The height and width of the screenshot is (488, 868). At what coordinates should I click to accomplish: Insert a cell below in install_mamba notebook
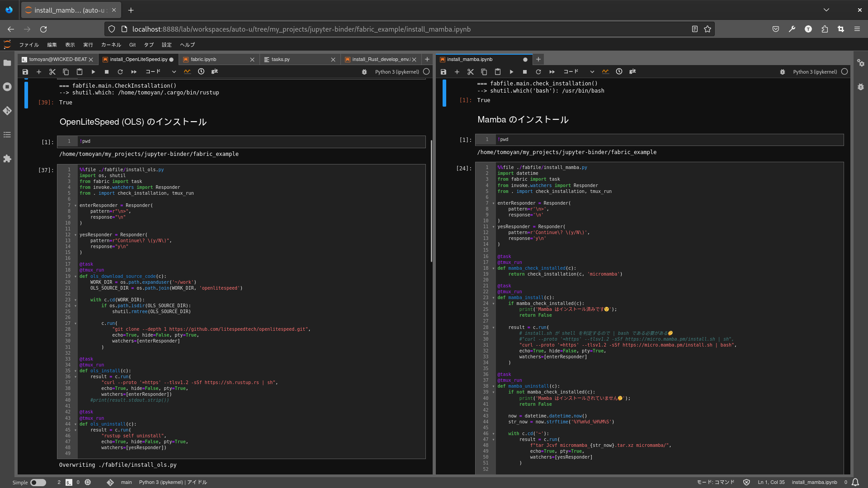click(x=457, y=72)
